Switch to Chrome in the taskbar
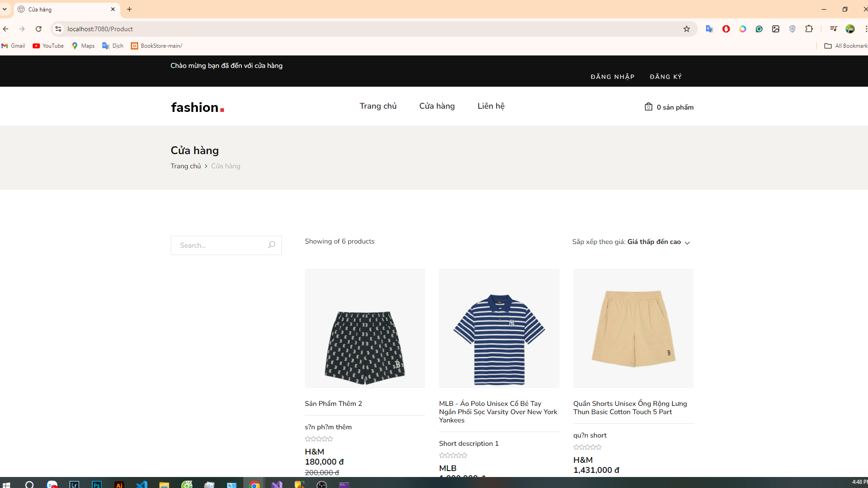The height and width of the screenshot is (488, 868). point(254,484)
